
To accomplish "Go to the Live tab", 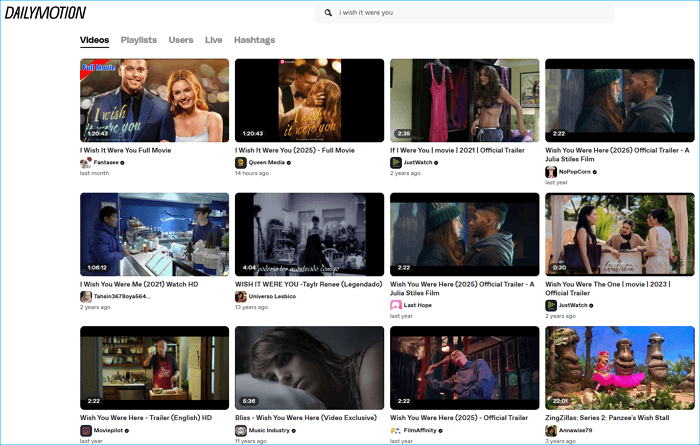I will point(213,40).
